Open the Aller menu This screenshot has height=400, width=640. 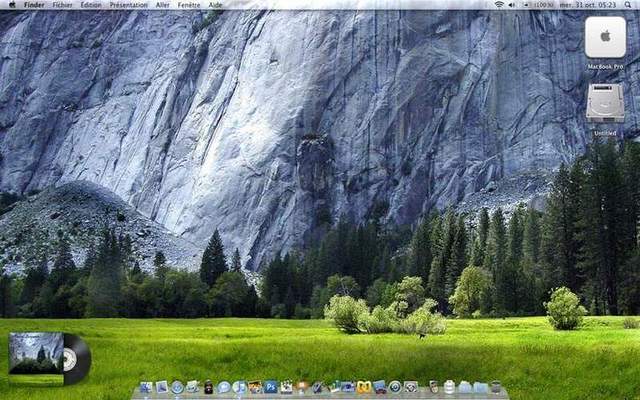tap(162, 5)
